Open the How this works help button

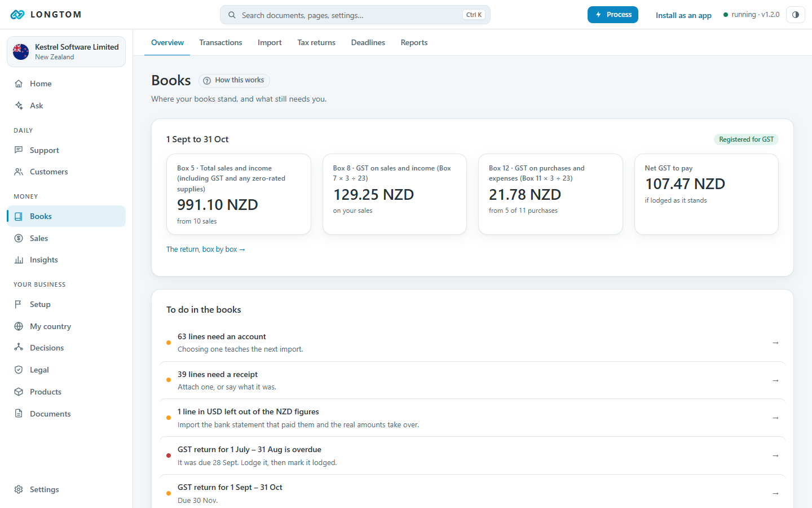[234, 80]
